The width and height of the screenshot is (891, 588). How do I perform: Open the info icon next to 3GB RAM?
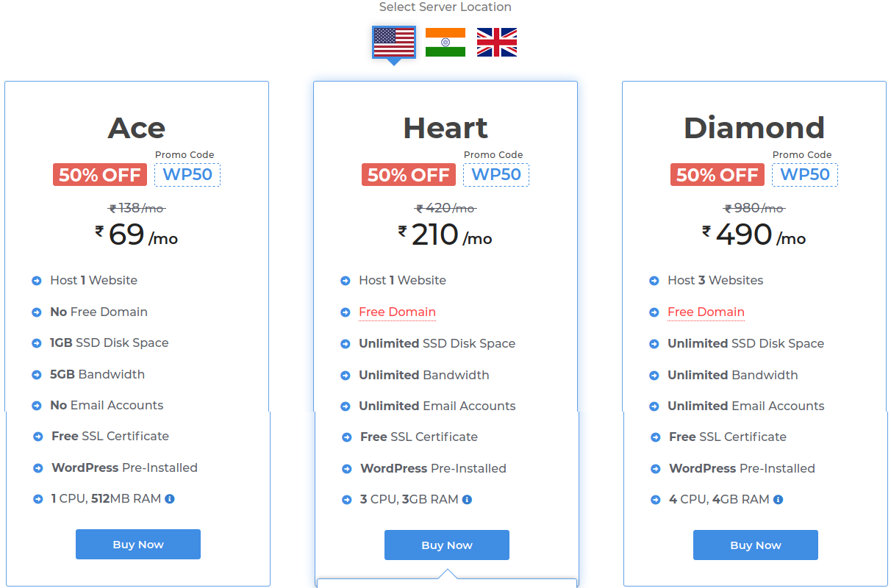click(467, 500)
